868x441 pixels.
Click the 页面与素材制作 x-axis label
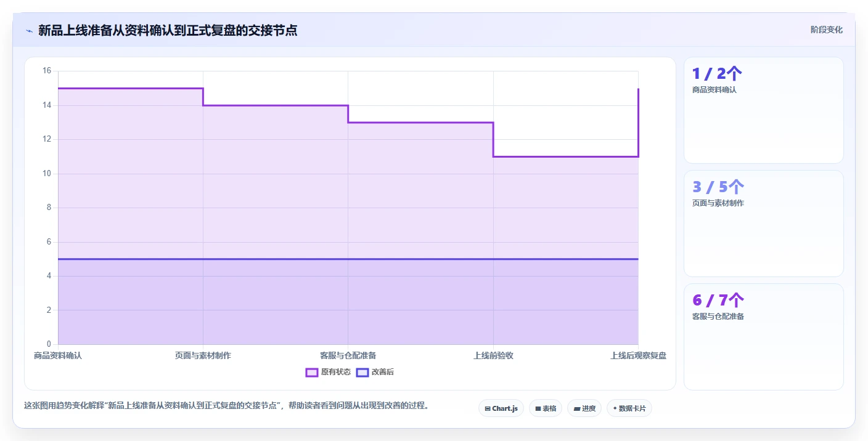[x=203, y=355]
